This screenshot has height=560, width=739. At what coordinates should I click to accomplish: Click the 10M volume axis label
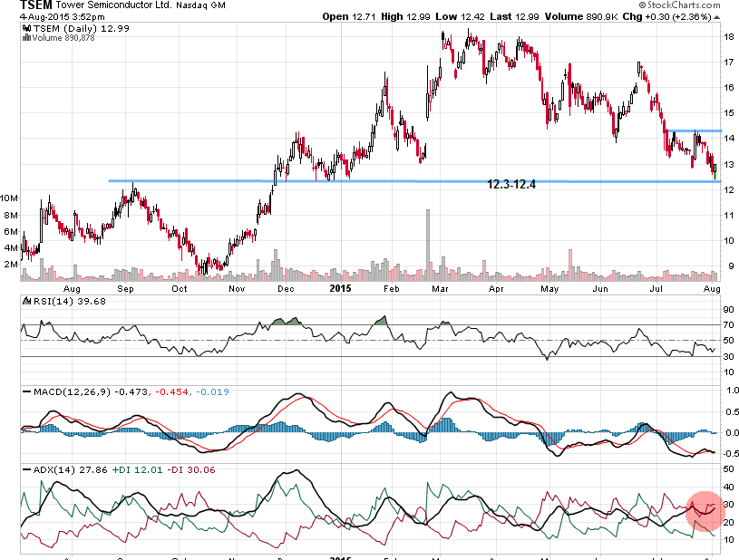(9, 198)
